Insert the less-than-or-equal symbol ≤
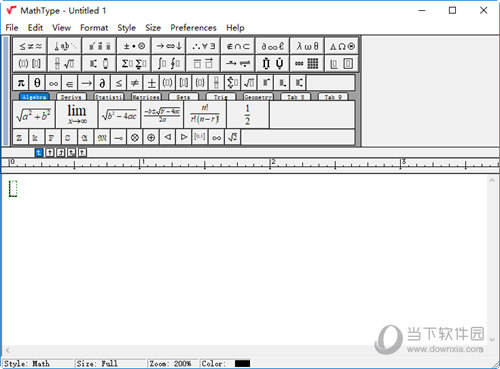This screenshot has height=369, width=500. click(119, 83)
